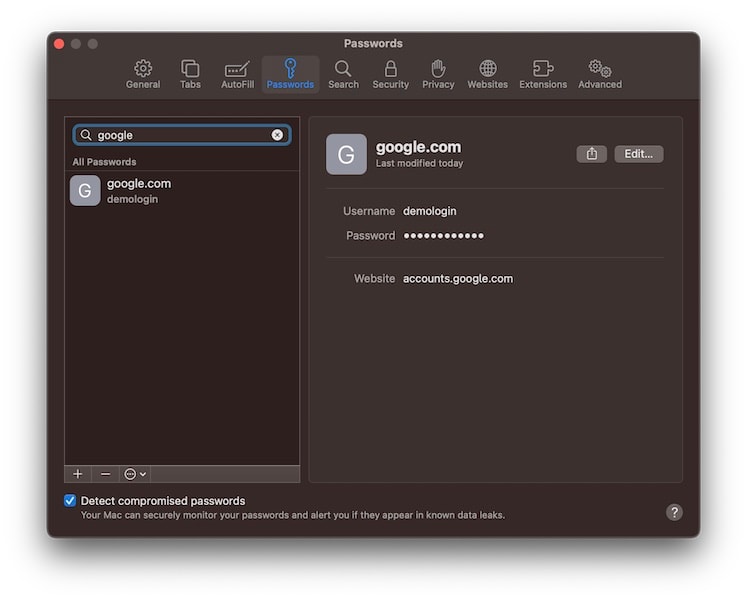Switch to the Tabs preferences pane
Image resolution: width=747 pixels, height=600 pixels.
[190, 74]
